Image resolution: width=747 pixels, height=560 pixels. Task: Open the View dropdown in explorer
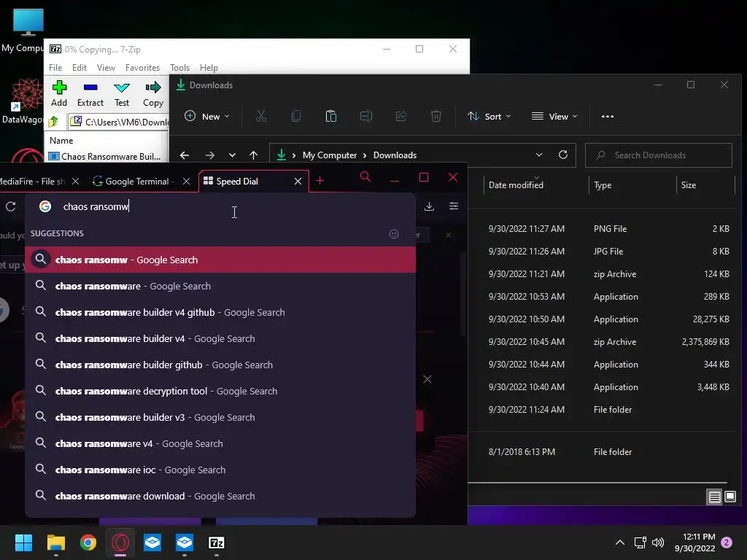(x=554, y=116)
